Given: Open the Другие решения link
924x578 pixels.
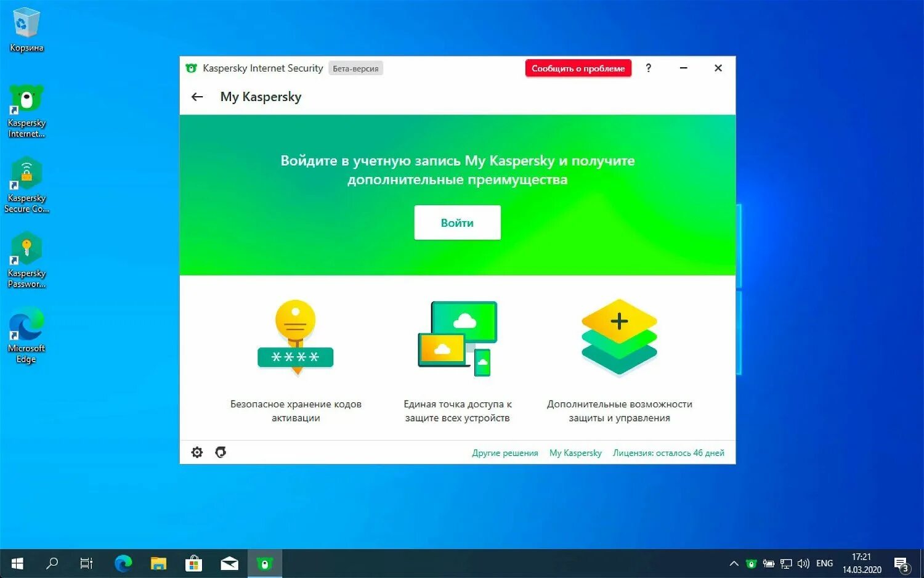Looking at the screenshot, I should (x=505, y=453).
